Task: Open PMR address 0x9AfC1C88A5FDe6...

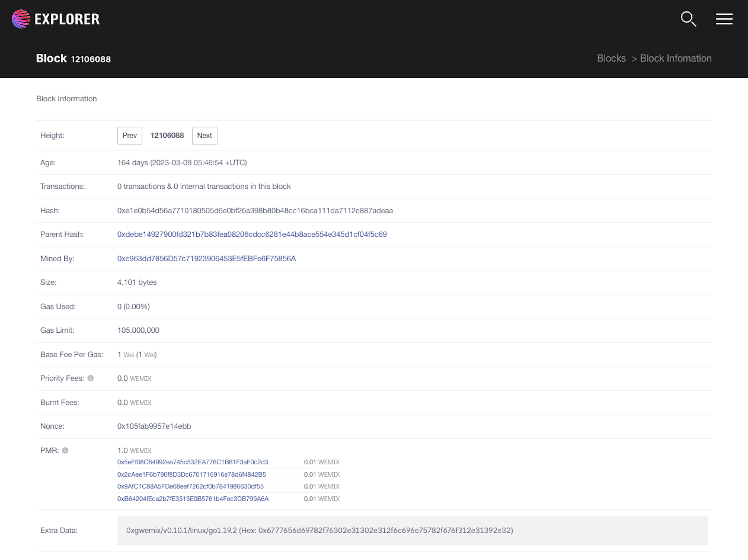Action: tap(190, 486)
